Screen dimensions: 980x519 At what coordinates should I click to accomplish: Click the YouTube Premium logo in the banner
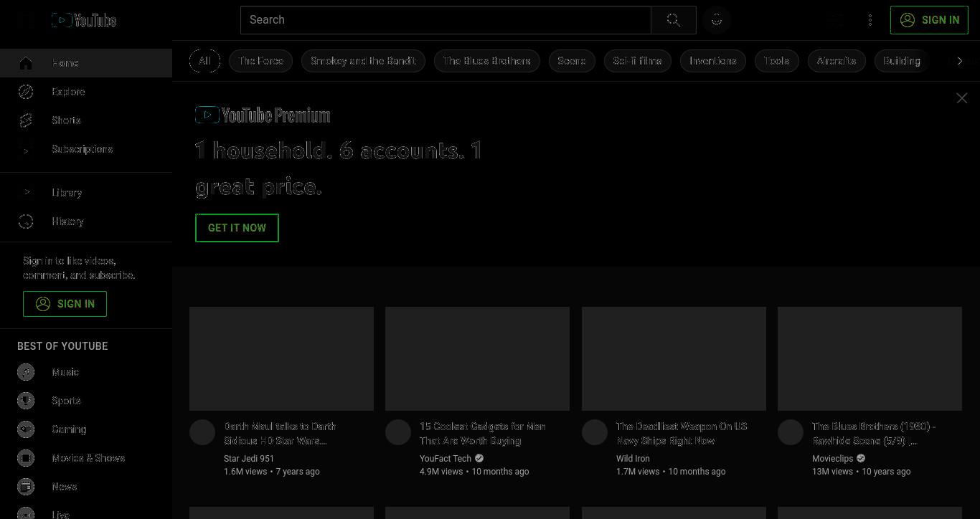click(263, 115)
